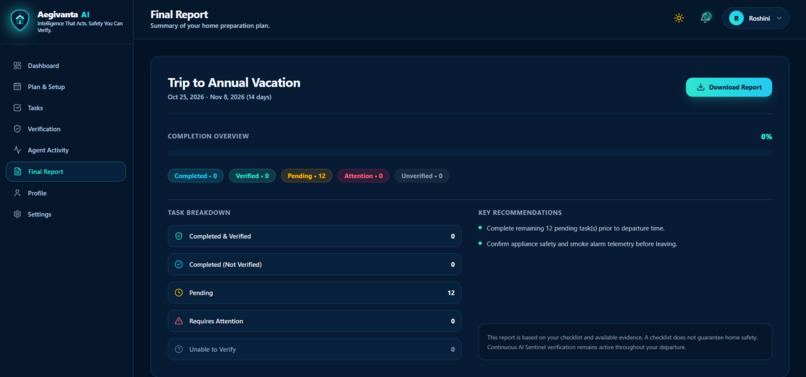Select the Requires Attention breakdown row
This screenshot has height=377, width=806.
click(315, 321)
